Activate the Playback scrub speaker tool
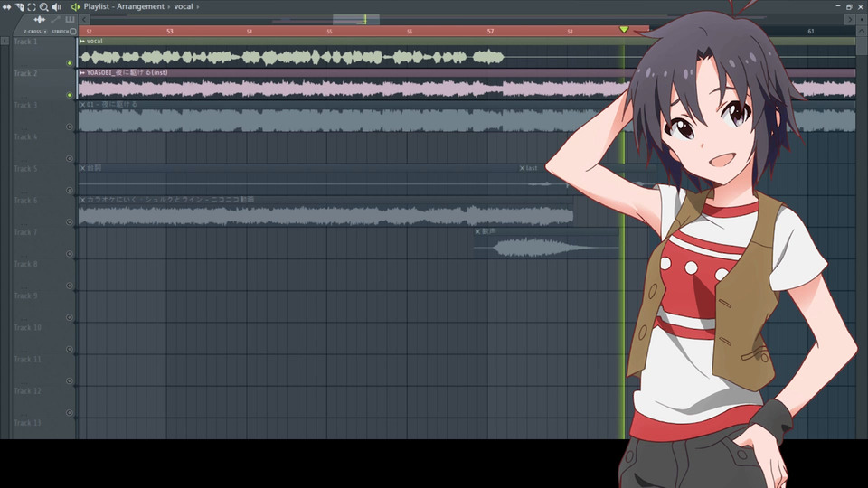 click(56, 6)
